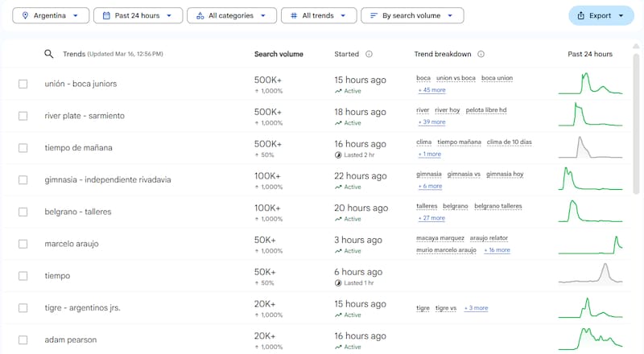
Task: Click the Lasted 2 hr clock icon for tiempo de mañana
Action: (338, 155)
